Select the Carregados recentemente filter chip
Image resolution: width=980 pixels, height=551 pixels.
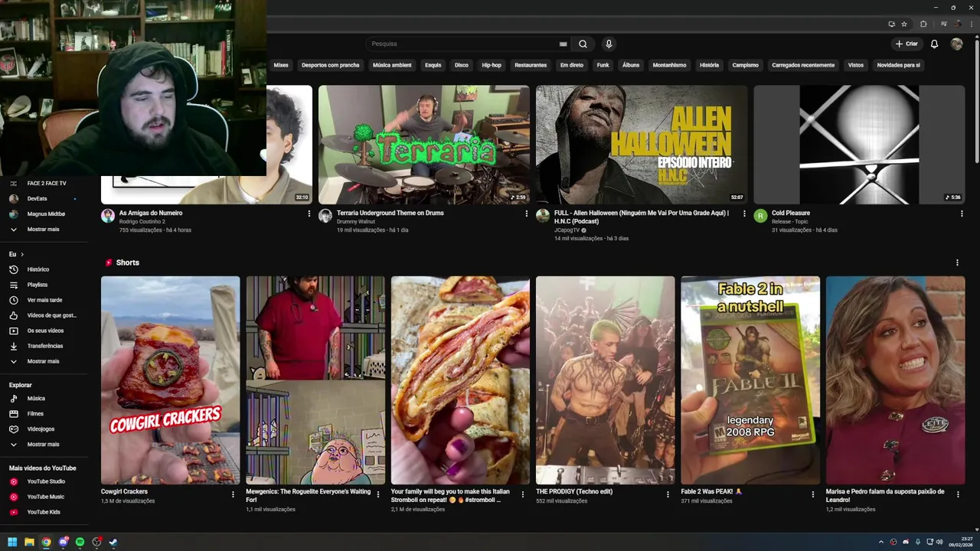tap(803, 65)
